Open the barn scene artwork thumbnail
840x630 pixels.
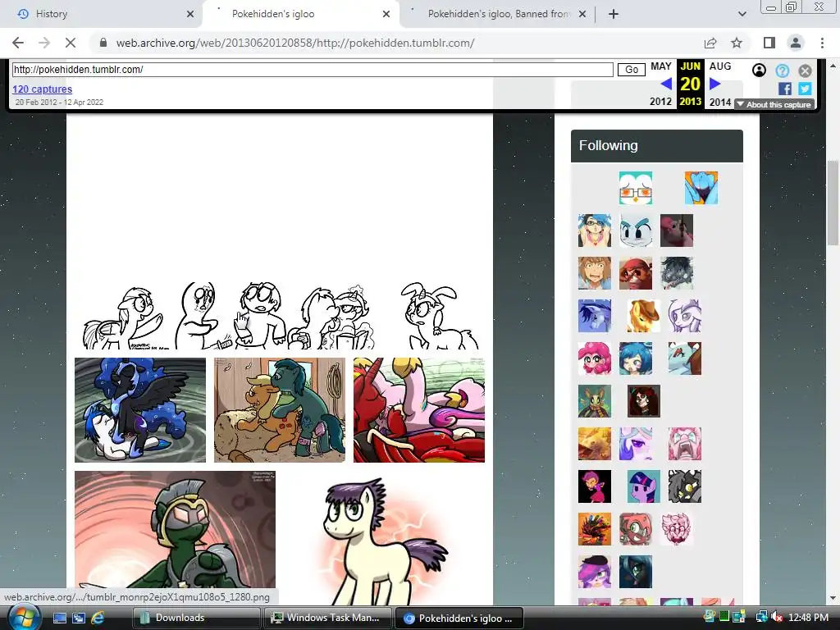coord(280,410)
